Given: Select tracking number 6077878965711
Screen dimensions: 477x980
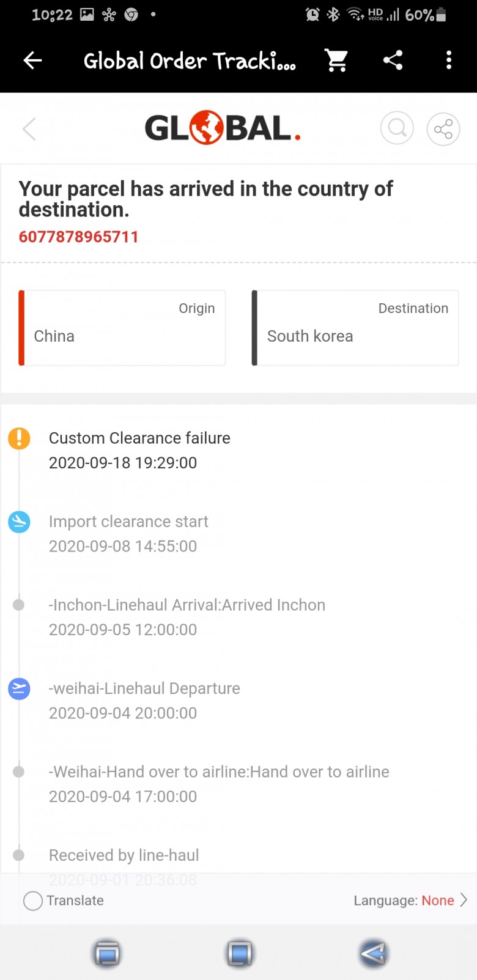Looking at the screenshot, I should tap(79, 237).
